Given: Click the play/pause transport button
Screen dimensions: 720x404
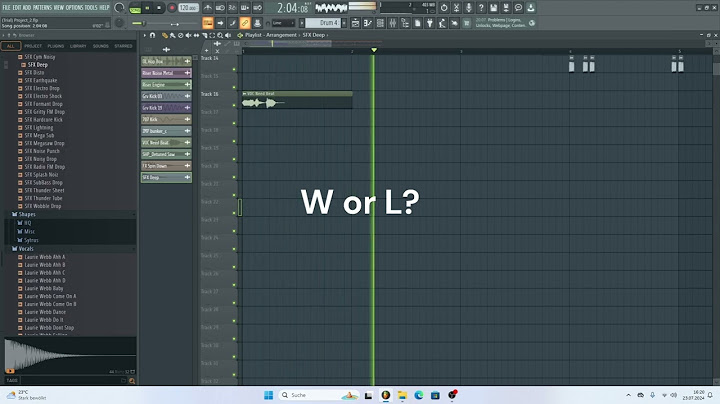Looking at the screenshot, I should (x=147, y=8).
